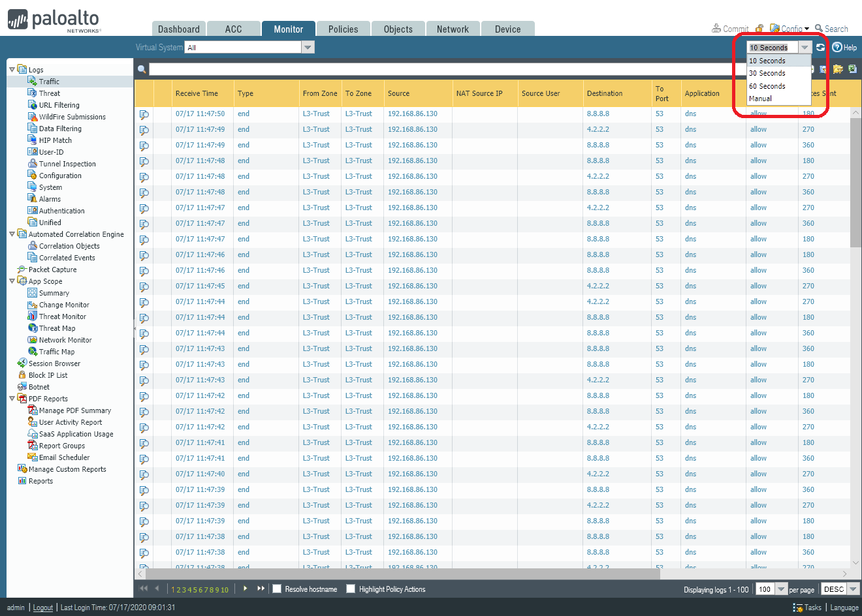Open URL Filtering logs icon
This screenshot has width=862, height=616.
pos(32,105)
